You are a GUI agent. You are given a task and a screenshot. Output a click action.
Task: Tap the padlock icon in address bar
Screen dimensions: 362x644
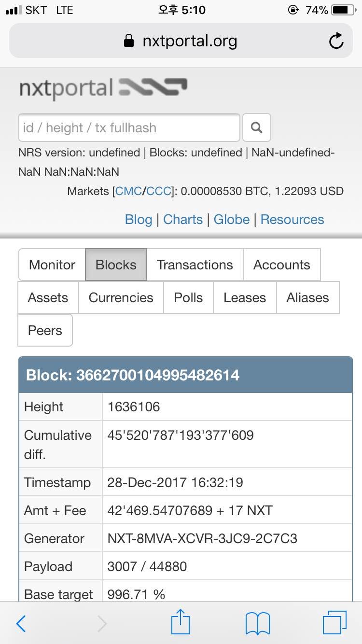pyautogui.click(x=129, y=41)
